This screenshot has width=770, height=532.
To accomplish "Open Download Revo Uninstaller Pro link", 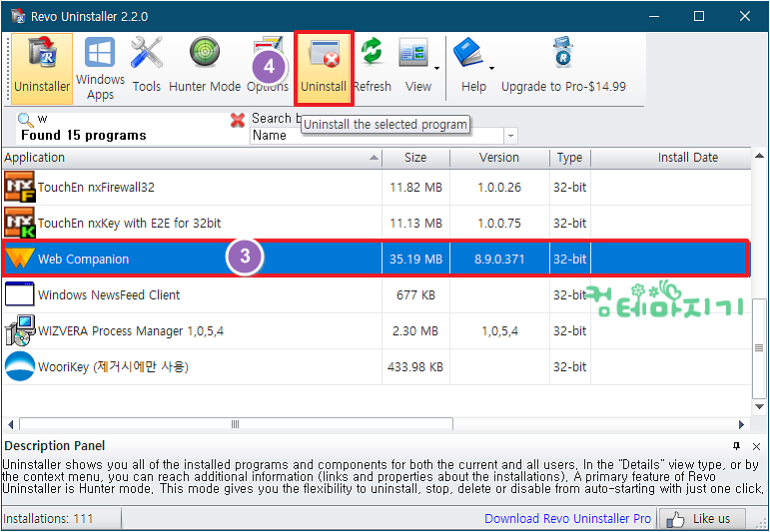I will (x=567, y=519).
